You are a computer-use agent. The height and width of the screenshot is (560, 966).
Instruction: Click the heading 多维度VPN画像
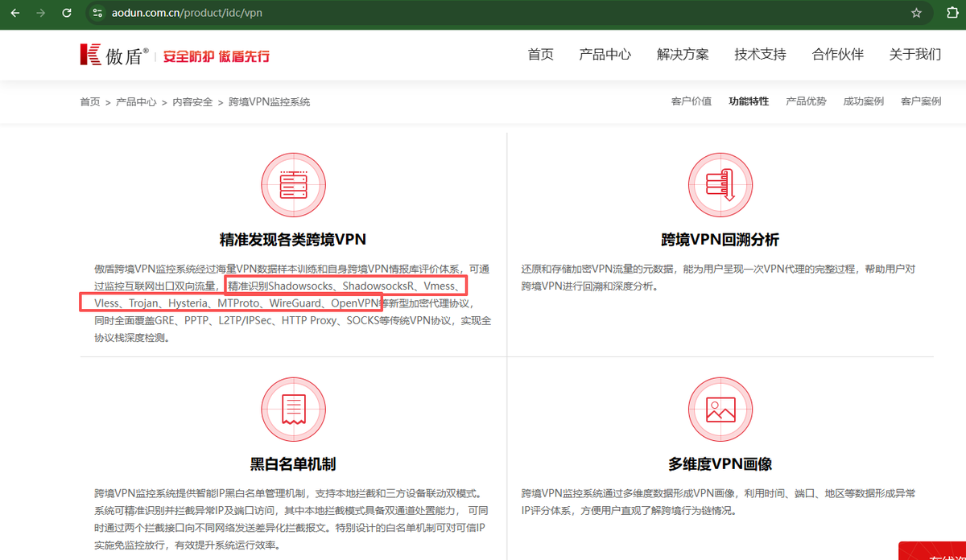720,464
